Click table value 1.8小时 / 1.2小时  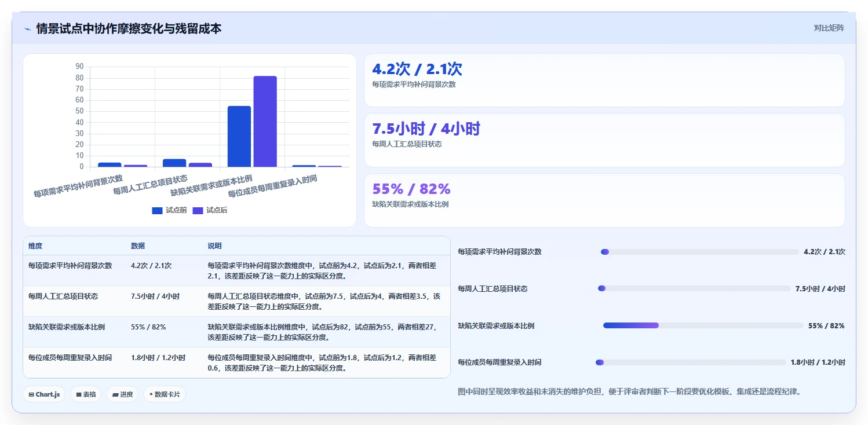coord(158,358)
